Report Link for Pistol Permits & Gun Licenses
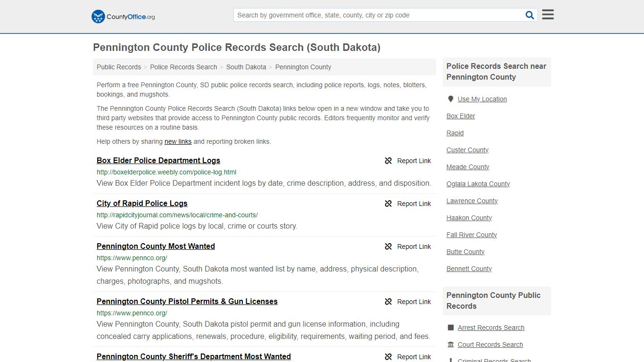The width and height of the screenshot is (644, 362). pos(414,302)
